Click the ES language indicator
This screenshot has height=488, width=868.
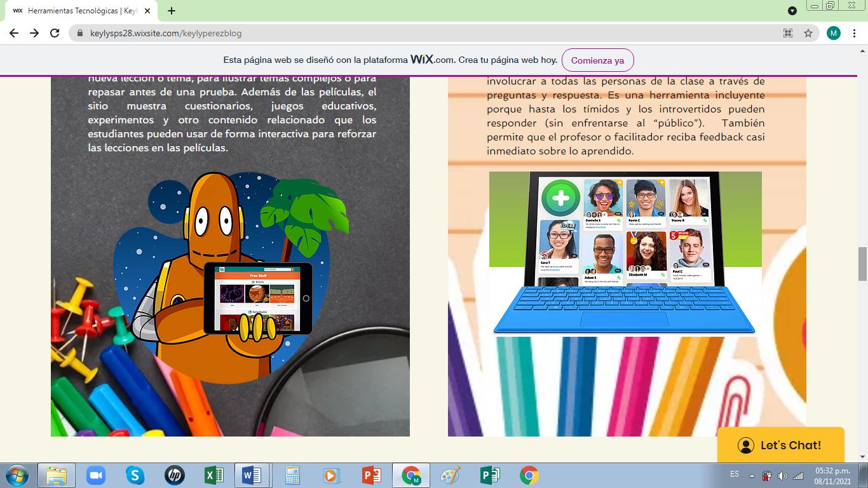coord(735,474)
